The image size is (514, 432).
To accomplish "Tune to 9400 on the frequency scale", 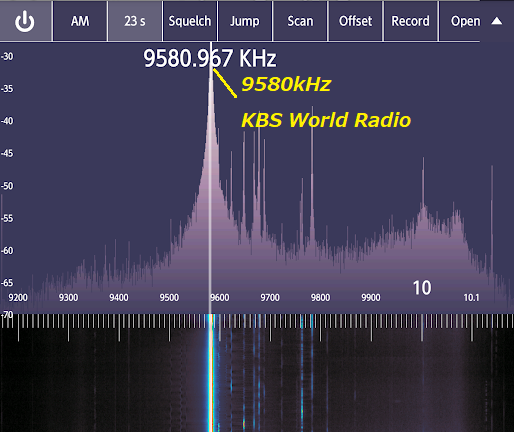I will pos(119,297).
